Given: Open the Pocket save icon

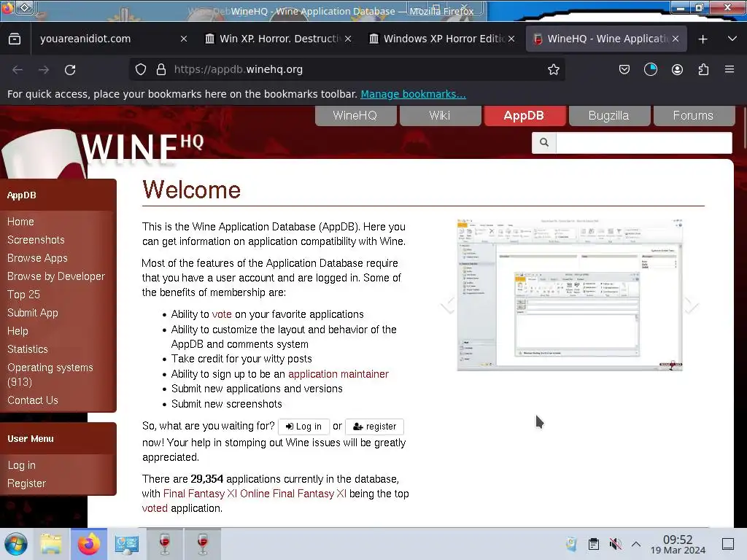Looking at the screenshot, I should 624,69.
